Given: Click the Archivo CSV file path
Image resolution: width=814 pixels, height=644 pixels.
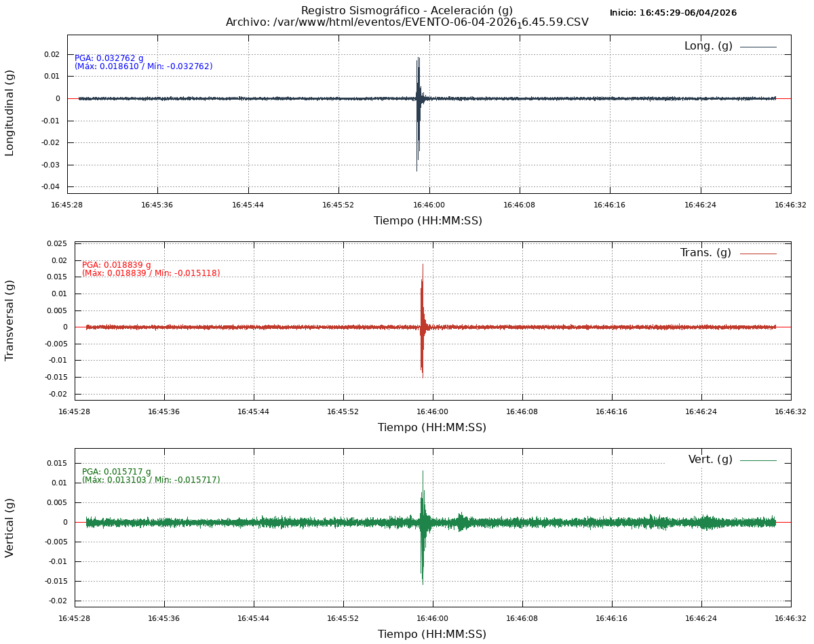Looking at the screenshot, I should 407,22.
